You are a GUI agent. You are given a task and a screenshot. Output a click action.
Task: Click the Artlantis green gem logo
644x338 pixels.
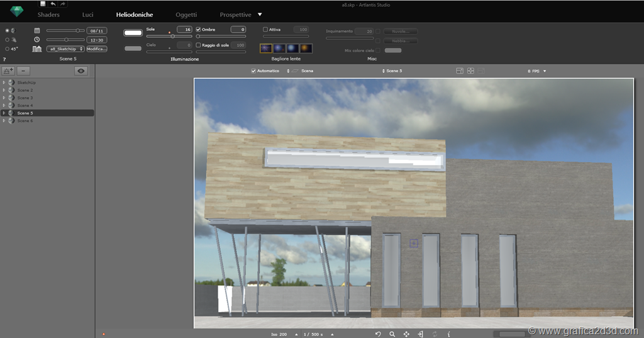pos(16,11)
